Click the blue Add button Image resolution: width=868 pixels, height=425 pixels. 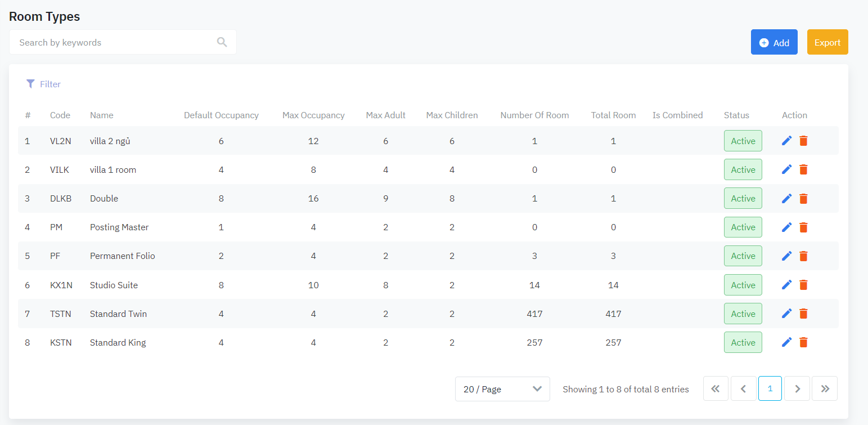[x=774, y=42]
